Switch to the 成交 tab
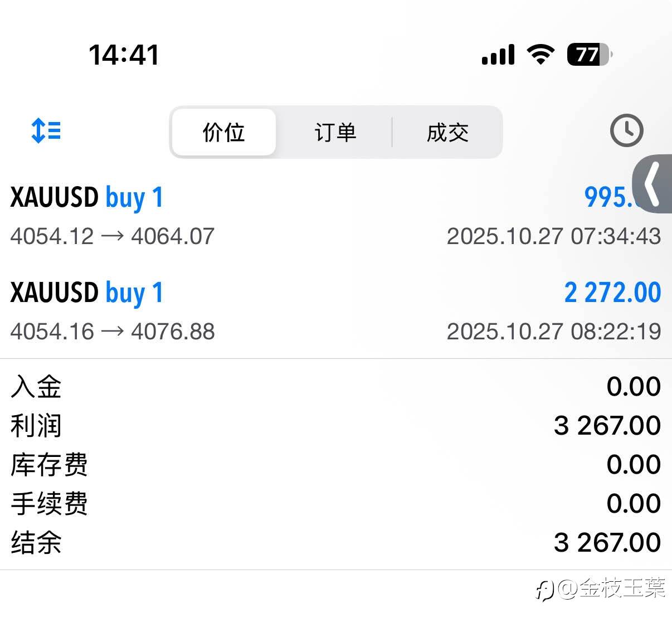This screenshot has width=672, height=623. tap(447, 133)
